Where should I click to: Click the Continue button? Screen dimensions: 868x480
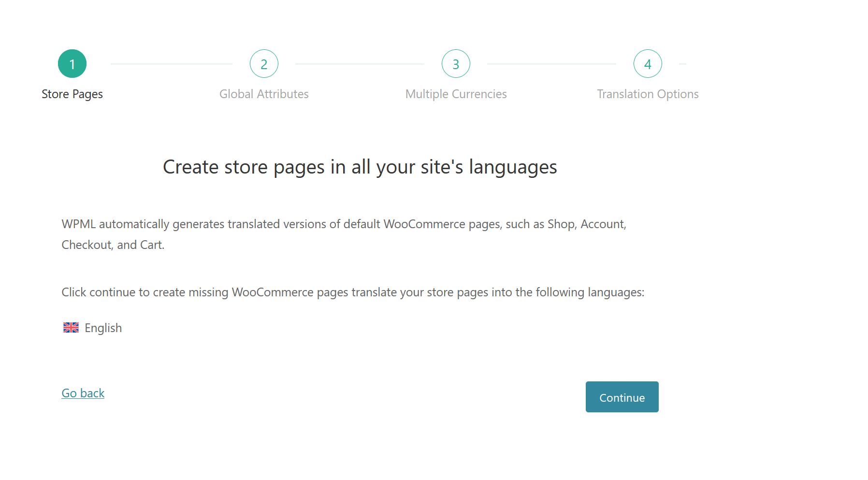coord(622,397)
